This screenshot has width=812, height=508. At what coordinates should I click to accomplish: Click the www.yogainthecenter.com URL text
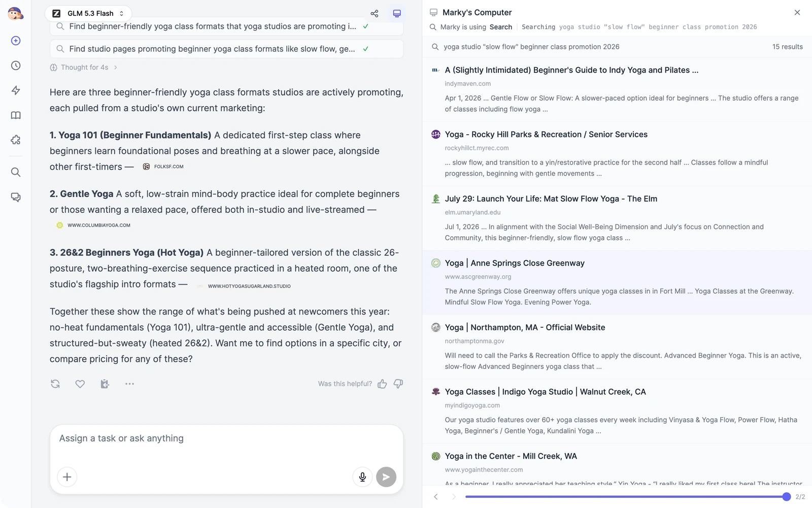[484, 470]
